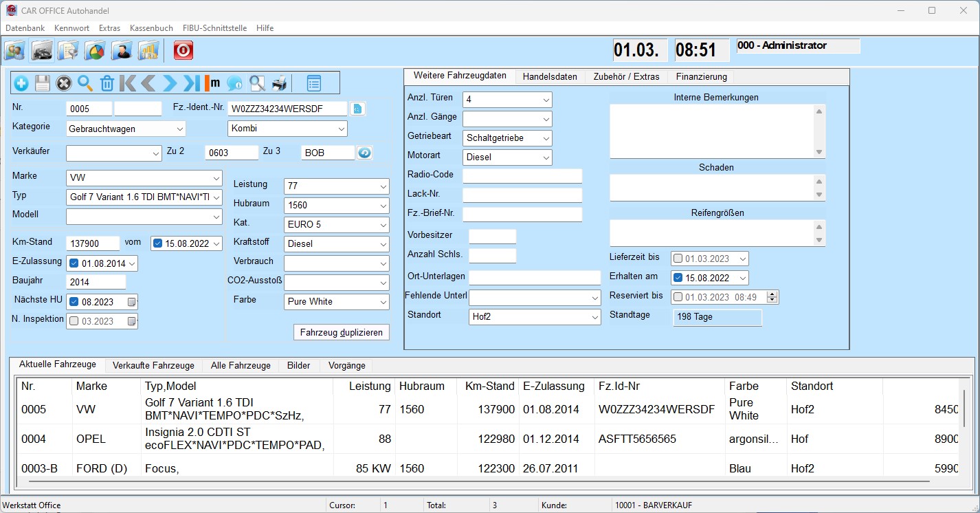
Task: Click the Km-Stand column header in vehicle list
Action: 489,386
